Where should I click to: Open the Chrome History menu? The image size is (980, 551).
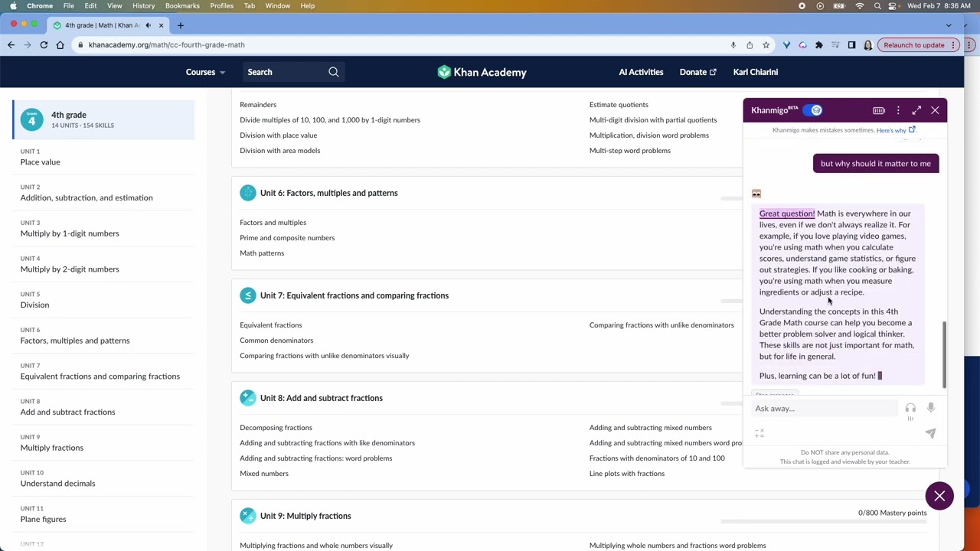click(143, 6)
